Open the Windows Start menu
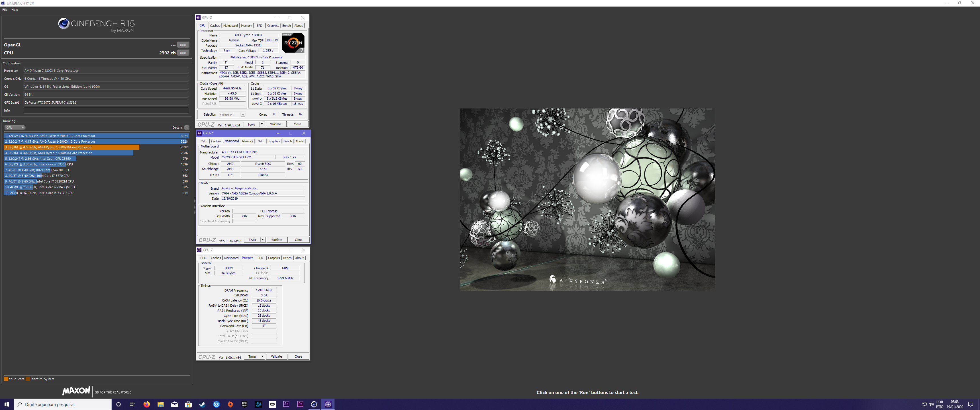980x410 pixels. click(x=7, y=404)
